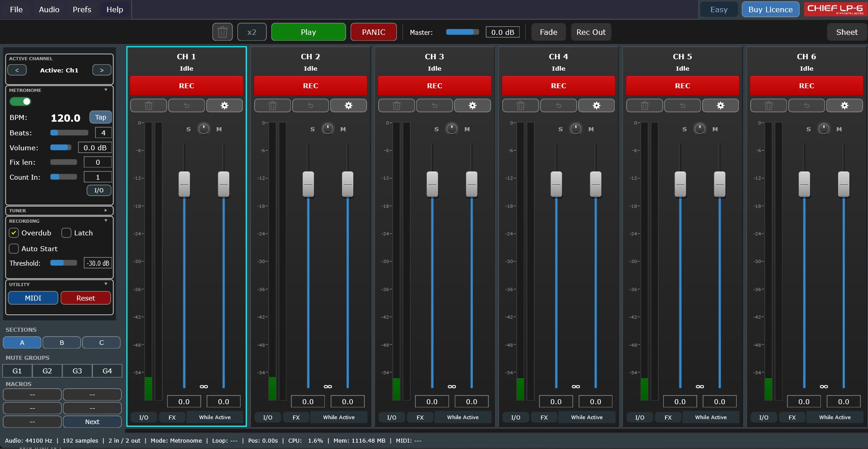Image resolution: width=868 pixels, height=449 pixels.
Task: Open CH 4 settings gear
Action: tap(597, 105)
